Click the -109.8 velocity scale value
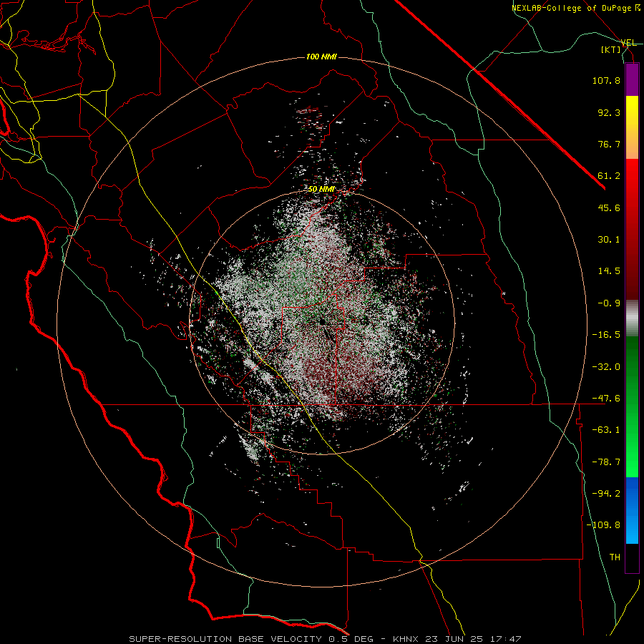The image size is (644, 644). (603, 525)
